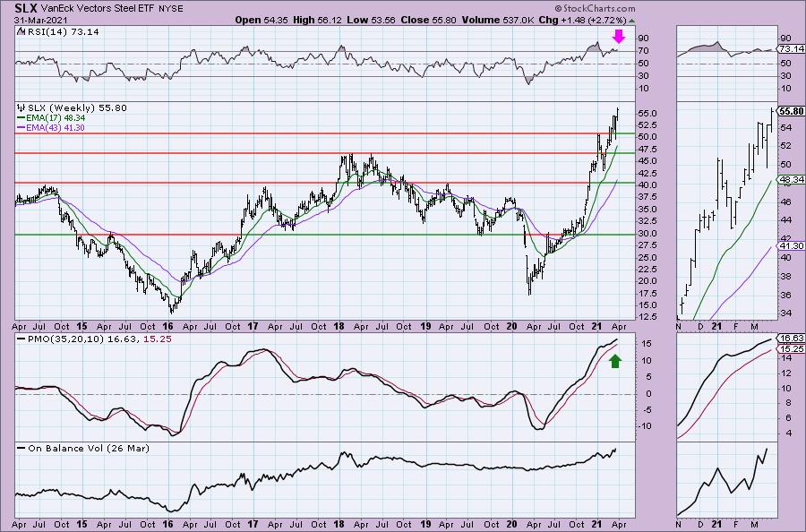Select the Open 54.35 value
The image size is (806, 532).
click(262, 20)
